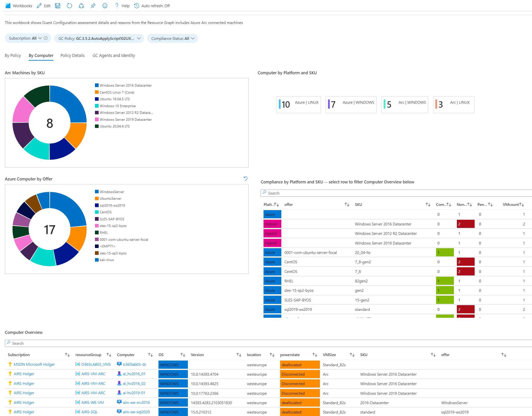This screenshot has width=532, height=416.
Task: Send feedback via the smiley icon
Action: tap(105, 6)
